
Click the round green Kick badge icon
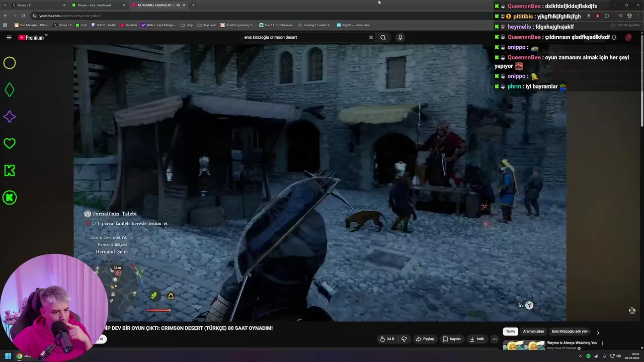(10, 198)
